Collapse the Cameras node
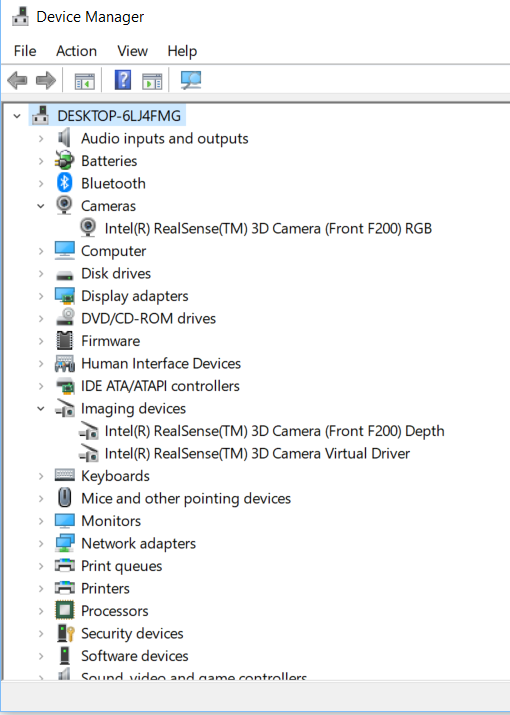510x715 pixels. pos(41,206)
